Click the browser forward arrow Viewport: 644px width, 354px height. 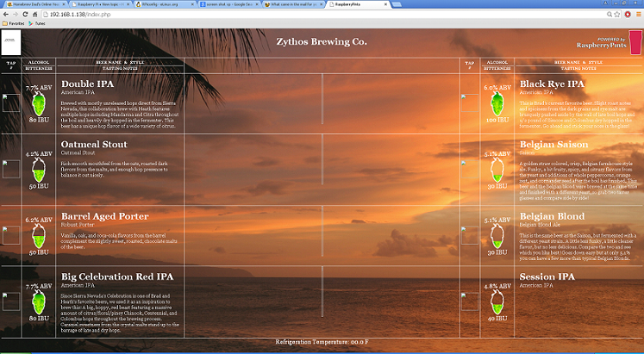pos(16,15)
